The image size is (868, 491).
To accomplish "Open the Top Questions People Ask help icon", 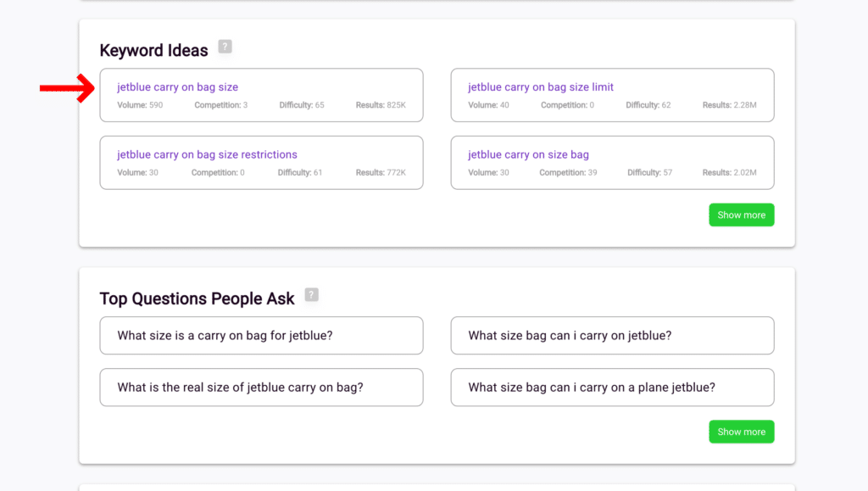I will (312, 295).
